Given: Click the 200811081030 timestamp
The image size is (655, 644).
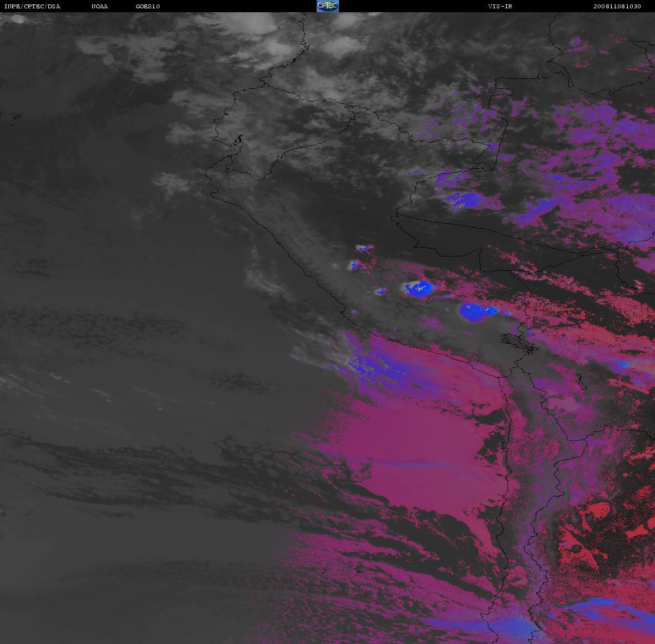Looking at the screenshot, I should tap(617, 6).
